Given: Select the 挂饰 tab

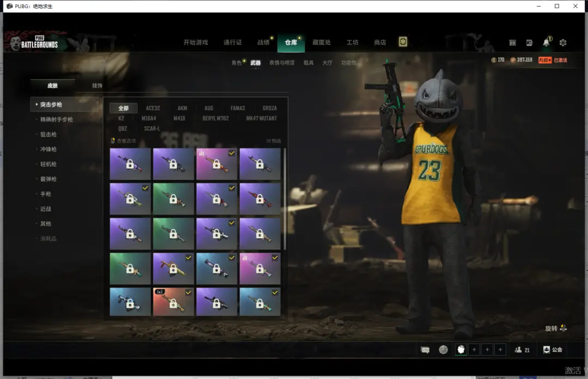Looking at the screenshot, I should click(x=97, y=85).
